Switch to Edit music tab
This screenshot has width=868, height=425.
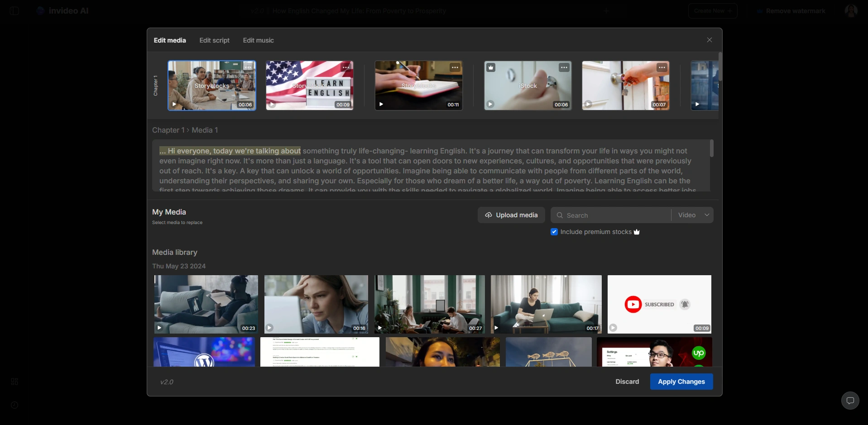[x=259, y=40]
